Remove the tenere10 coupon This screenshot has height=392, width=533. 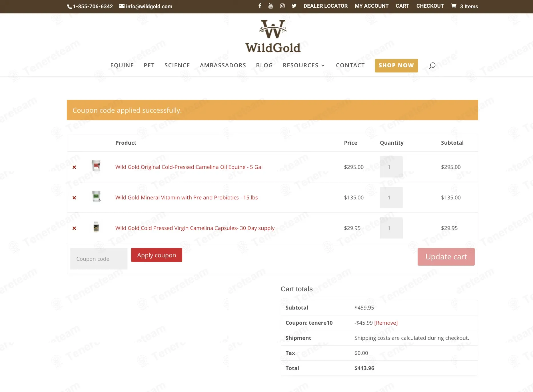(x=386, y=323)
